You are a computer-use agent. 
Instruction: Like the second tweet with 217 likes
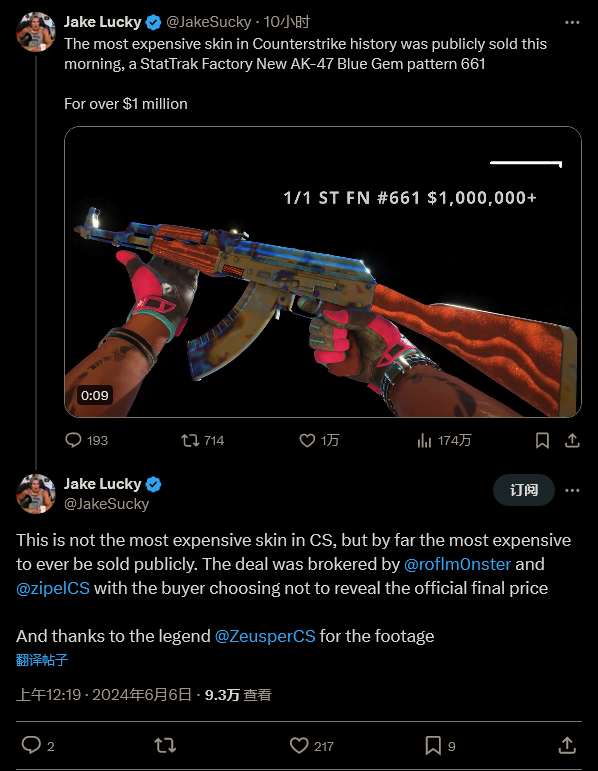click(299, 745)
